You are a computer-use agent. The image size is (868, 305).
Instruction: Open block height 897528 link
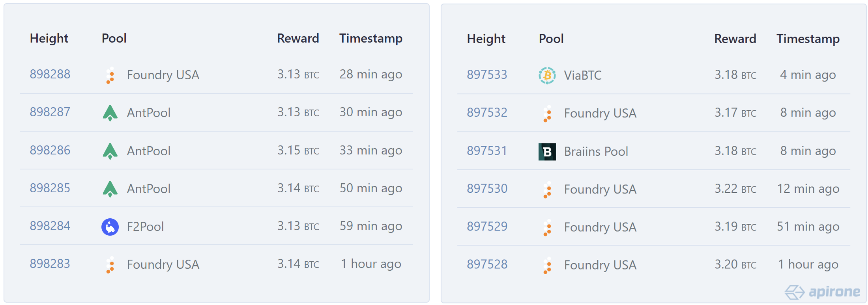487,264
